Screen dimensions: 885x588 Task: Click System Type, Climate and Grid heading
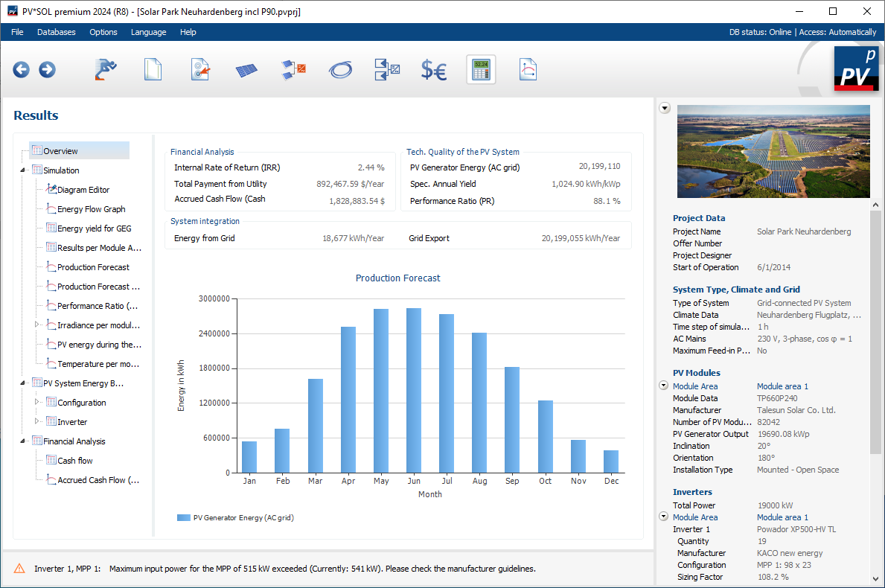tap(736, 289)
